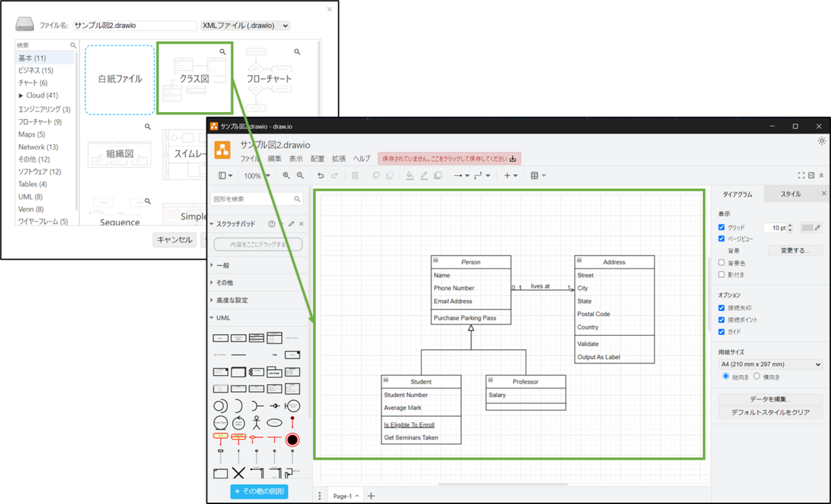Close the format panel with X
The image size is (831, 504).
click(x=823, y=194)
